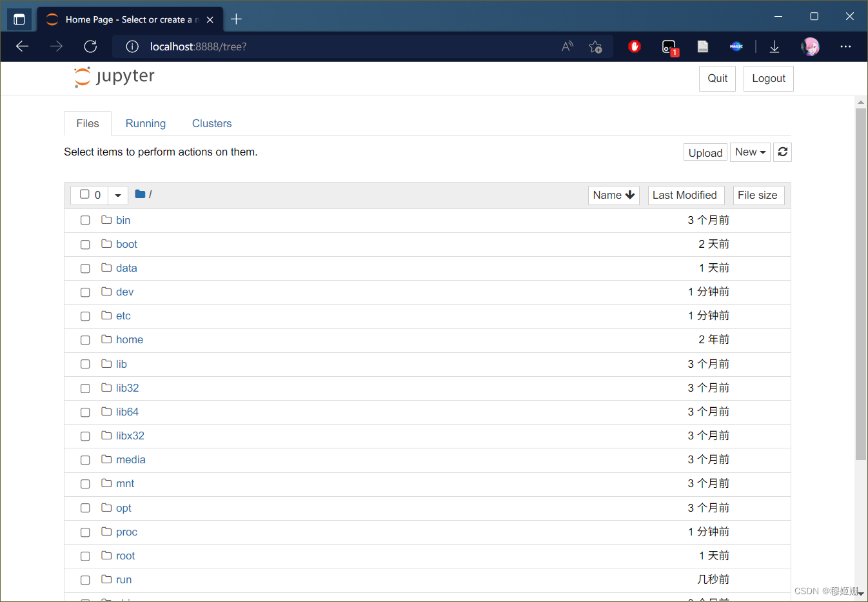Open the Clusters tab
The image size is (868, 602).
point(212,123)
